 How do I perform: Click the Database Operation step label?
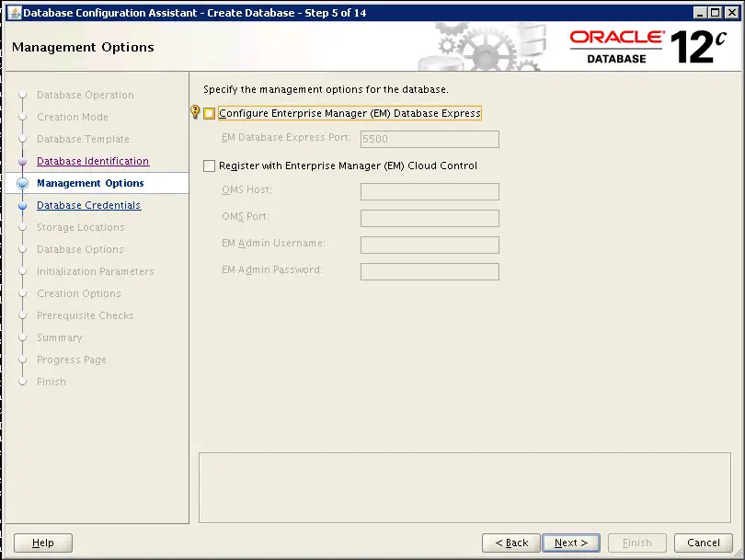point(86,95)
